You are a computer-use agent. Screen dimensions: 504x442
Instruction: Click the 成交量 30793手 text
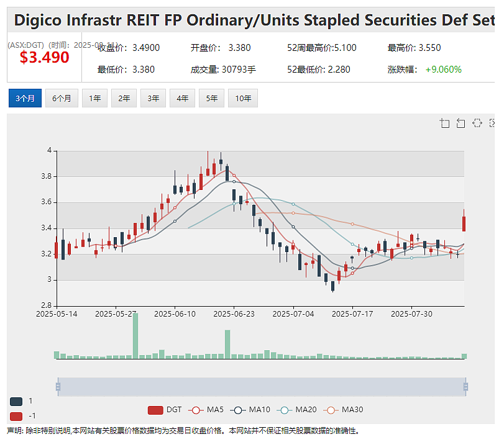(x=223, y=70)
